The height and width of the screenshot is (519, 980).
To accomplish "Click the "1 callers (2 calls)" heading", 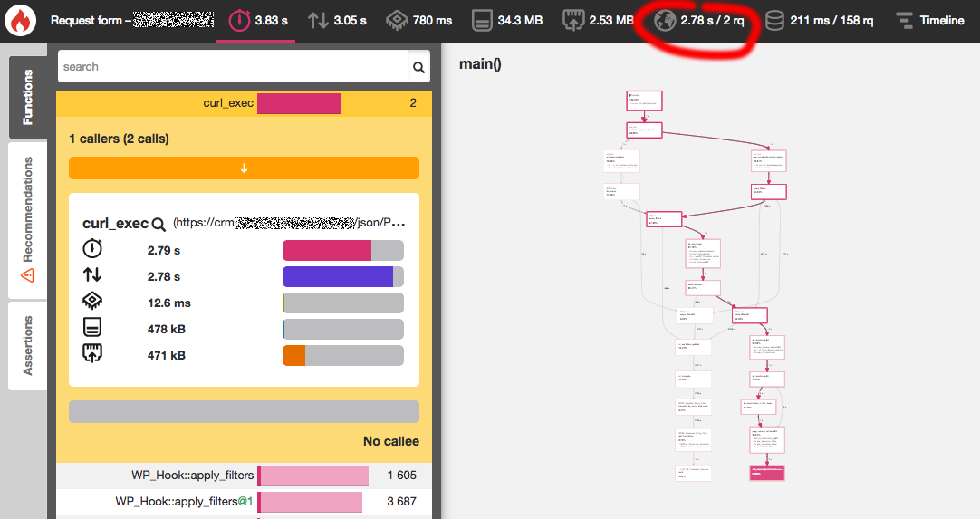I will pos(120,139).
